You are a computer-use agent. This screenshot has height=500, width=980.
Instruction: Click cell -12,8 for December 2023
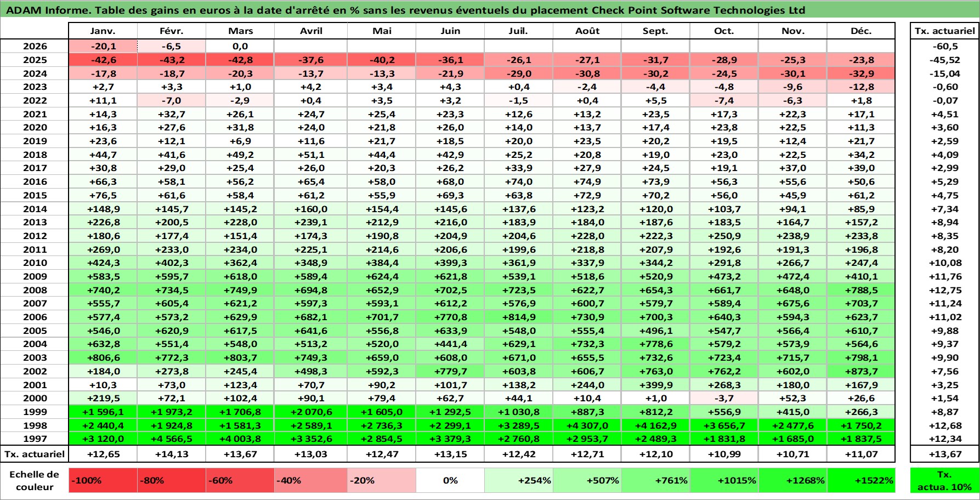tap(861, 87)
